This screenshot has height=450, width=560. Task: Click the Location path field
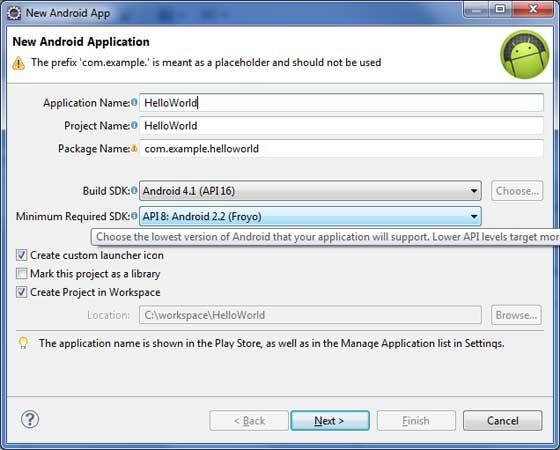(x=310, y=315)
